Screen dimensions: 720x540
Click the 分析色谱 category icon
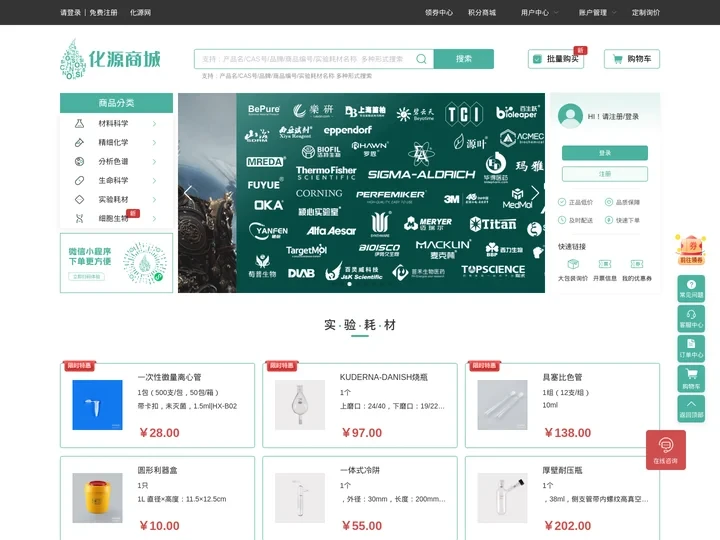(x=79, y=161)
